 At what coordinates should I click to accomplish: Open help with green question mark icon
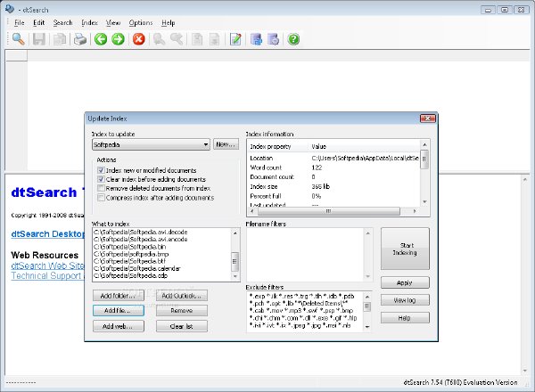point(293,39)
